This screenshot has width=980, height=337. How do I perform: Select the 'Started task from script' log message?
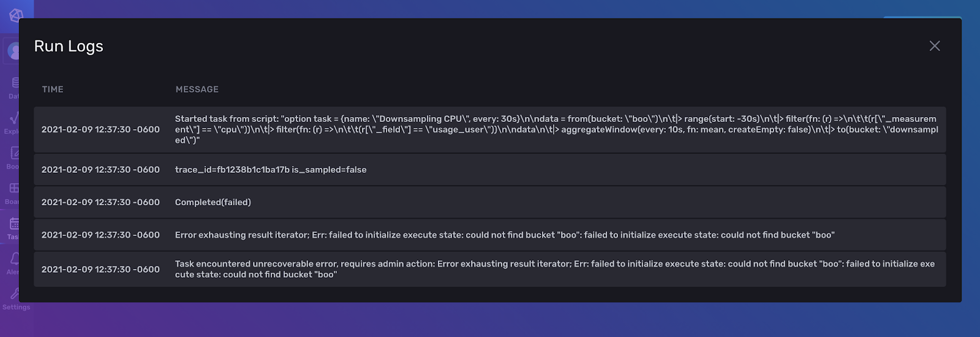(556, 129)
